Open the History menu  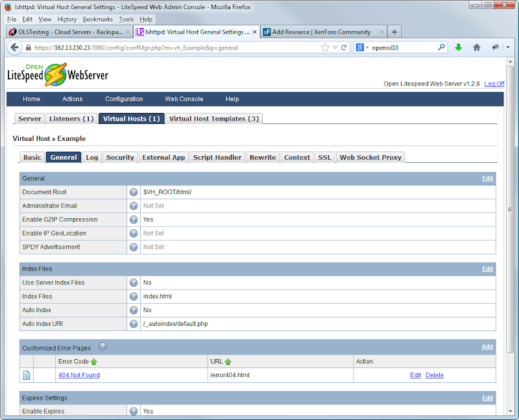click(67, 19)
